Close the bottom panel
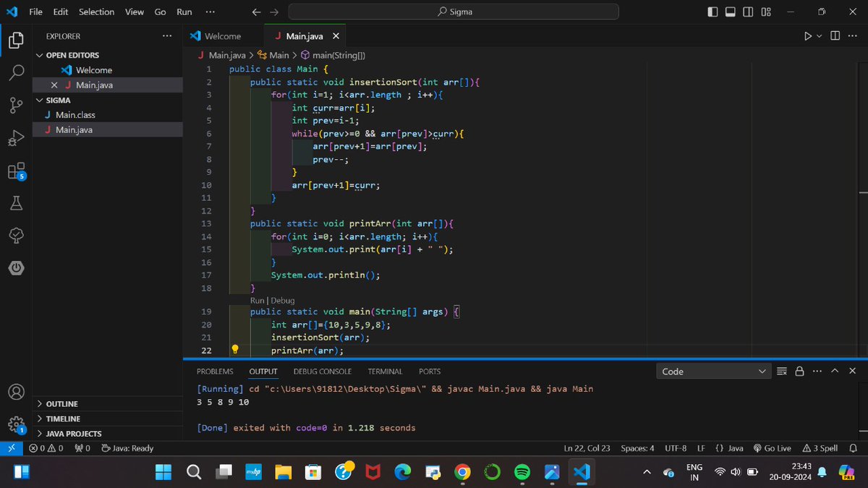The height and width of the screenshot is (488, 868). pos(852,371)
